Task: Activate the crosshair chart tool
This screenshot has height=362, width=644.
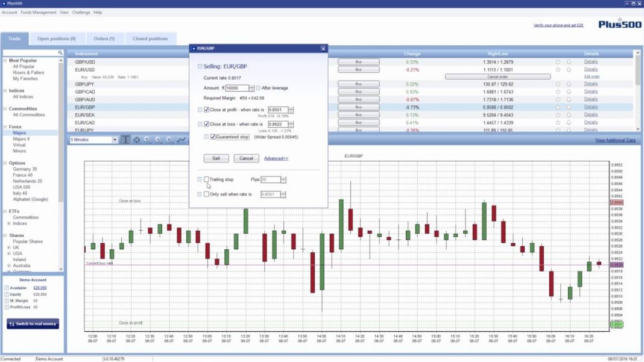Action: [137, 140]
